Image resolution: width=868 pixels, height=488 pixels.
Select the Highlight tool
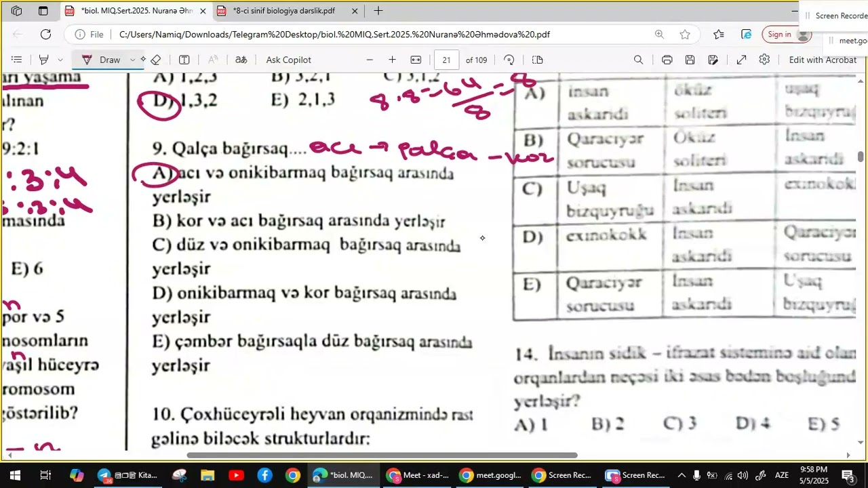click(43, 60)
